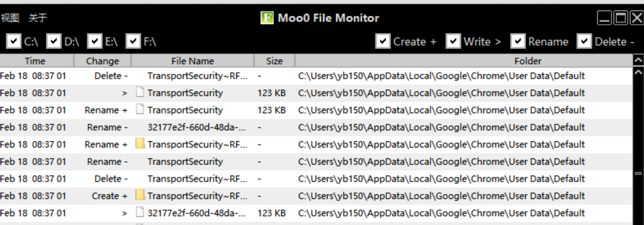Click the scroll up arrow of the list scrollbar
644x225 pixels.
(637, 71)
